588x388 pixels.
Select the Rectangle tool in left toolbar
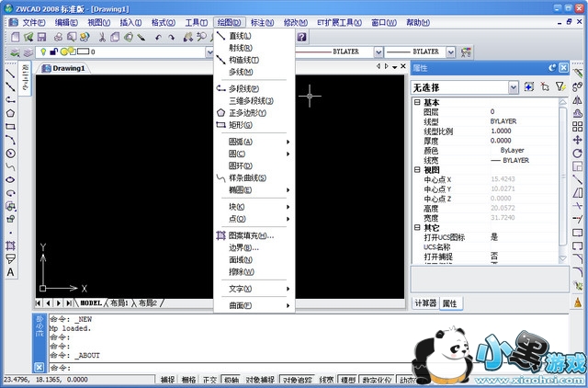coord(10,127)
